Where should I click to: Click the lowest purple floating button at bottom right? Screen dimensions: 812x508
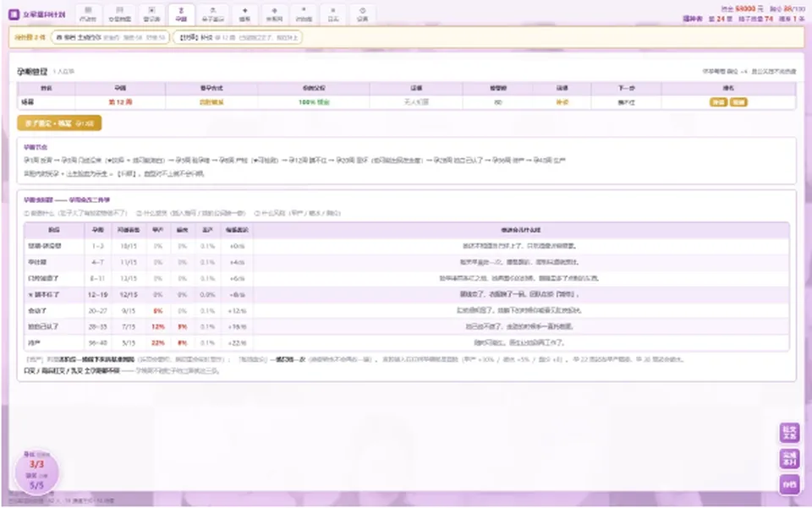point(789,484)
